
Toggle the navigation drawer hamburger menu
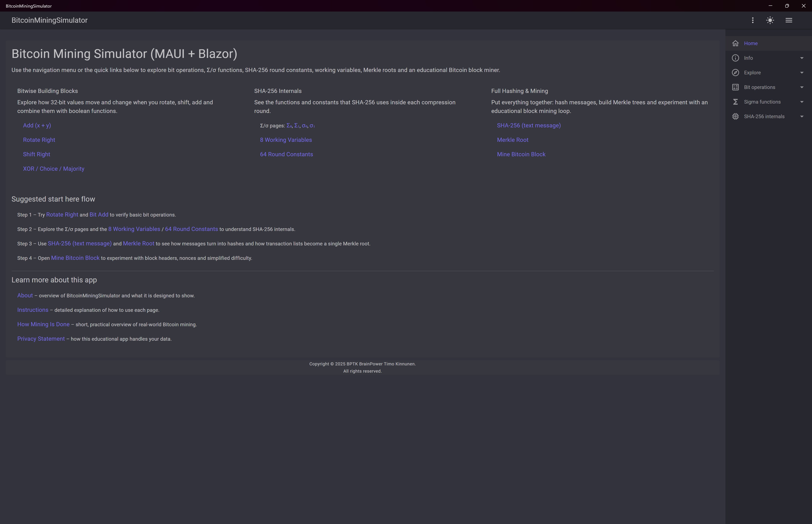(x=789, y=20)
